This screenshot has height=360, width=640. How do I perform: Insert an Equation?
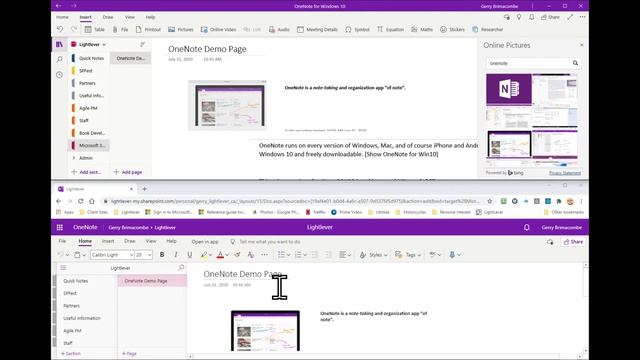(390, 29)
